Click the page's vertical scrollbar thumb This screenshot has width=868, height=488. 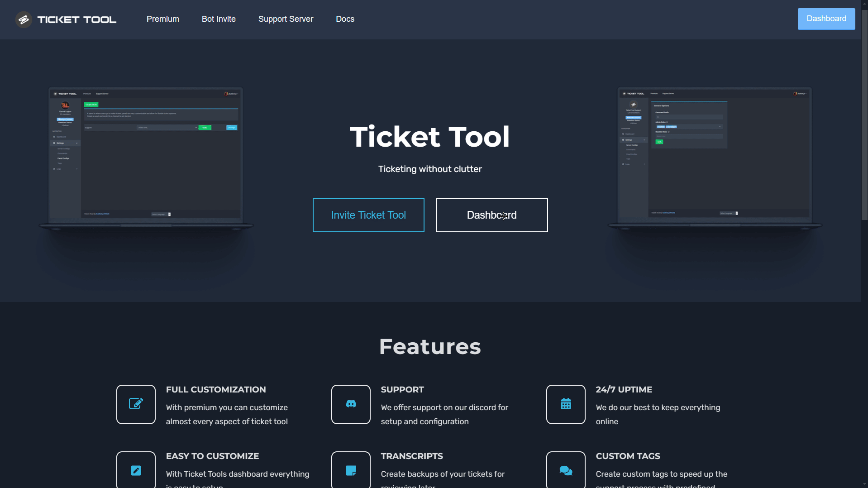point(864,115)
